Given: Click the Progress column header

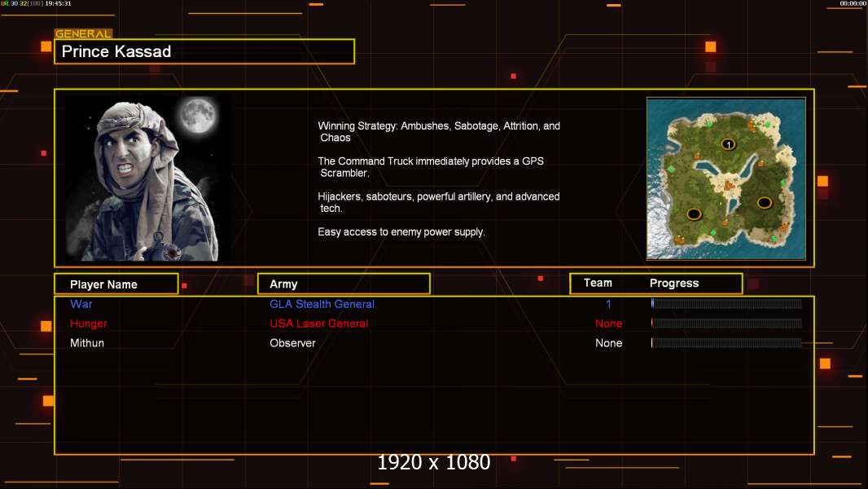Looking at the screenshot, I should [673, 283].
